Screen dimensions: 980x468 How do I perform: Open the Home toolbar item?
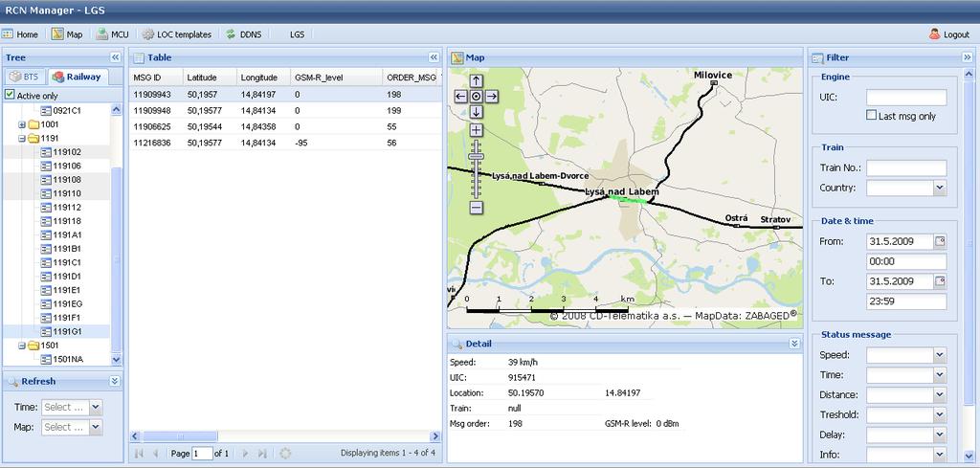(x=20, y=34)
